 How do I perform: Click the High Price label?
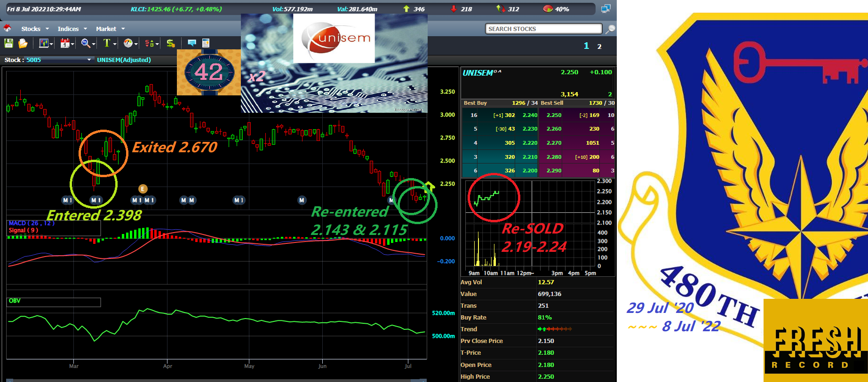[475, 377]
